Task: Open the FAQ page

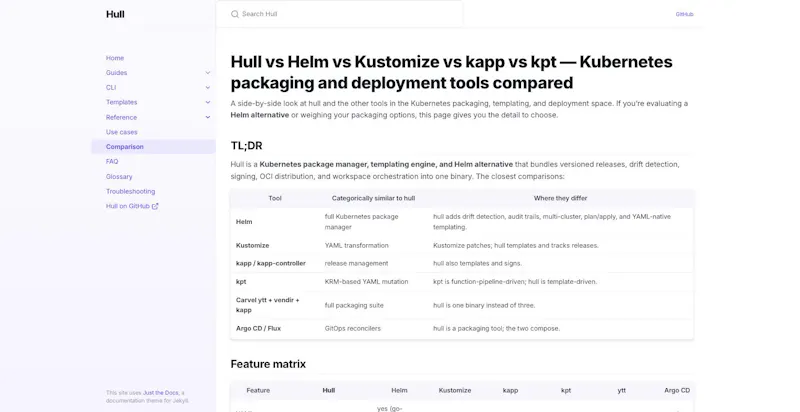Action: [112, 162]
